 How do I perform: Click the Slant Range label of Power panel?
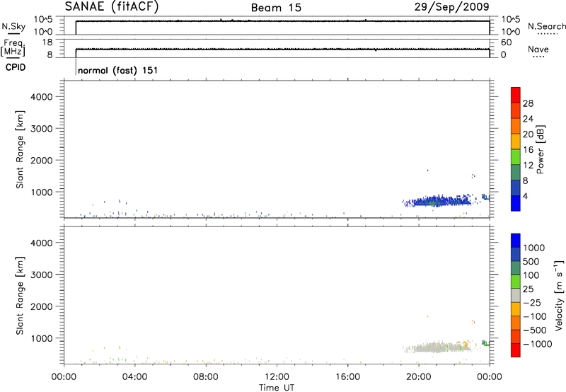pyautogui.click(x=20, y=149)
